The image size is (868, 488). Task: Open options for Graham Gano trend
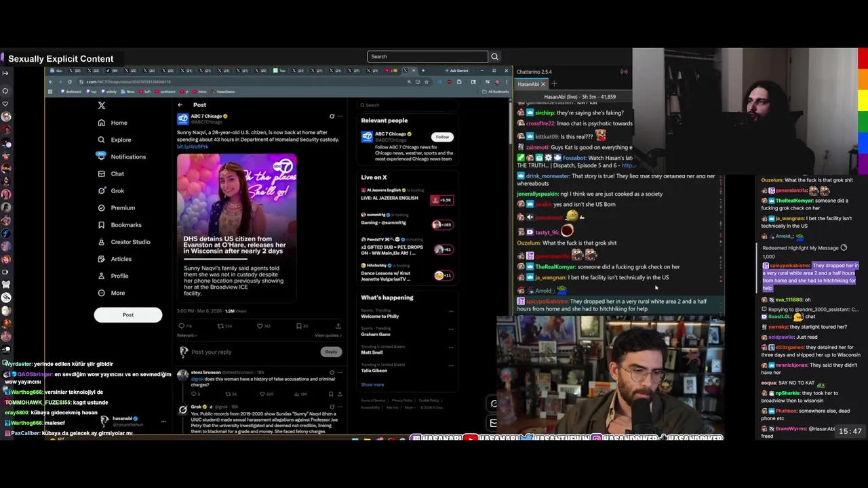click(451, 330)
